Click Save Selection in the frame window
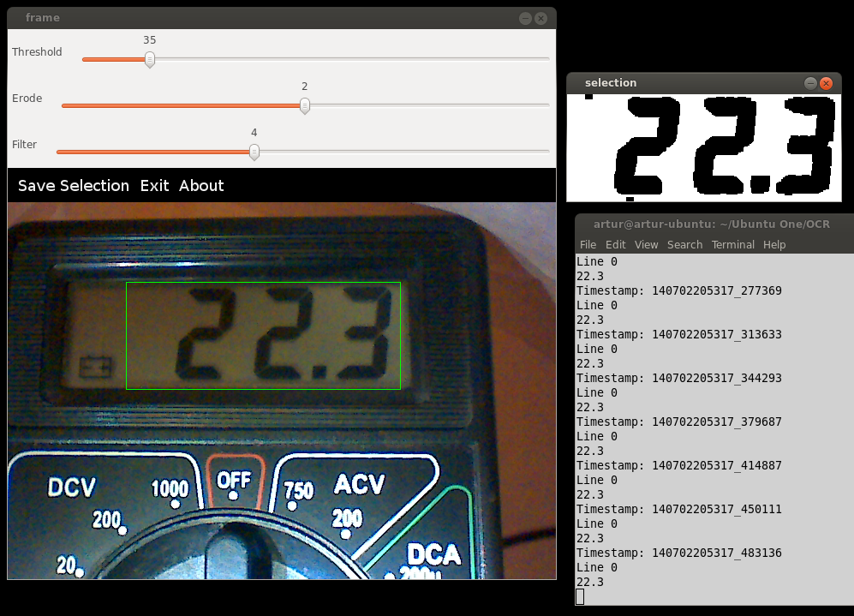The height and width of the screenshot is (616, 854). [74, 186]
